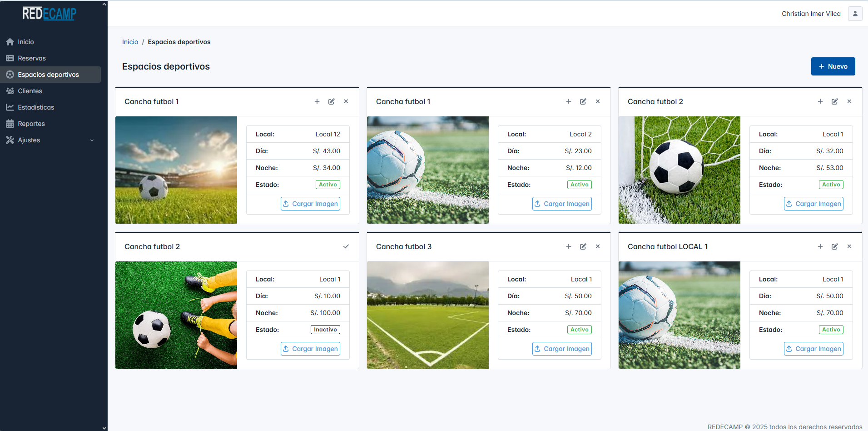Click plus icon on Cancha futbol LOCAL 1
This screenshot has height=431, width=868.
(820, 246)
